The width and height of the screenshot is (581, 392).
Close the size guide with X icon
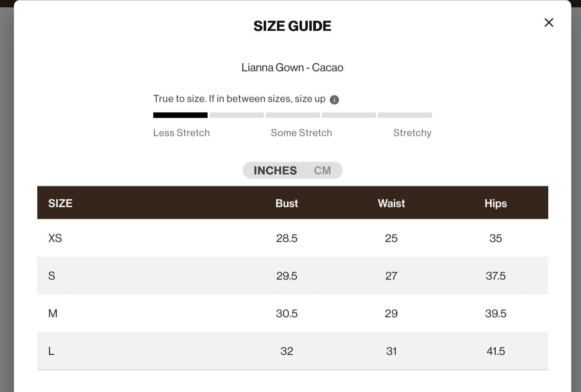[x=549, y=23]
